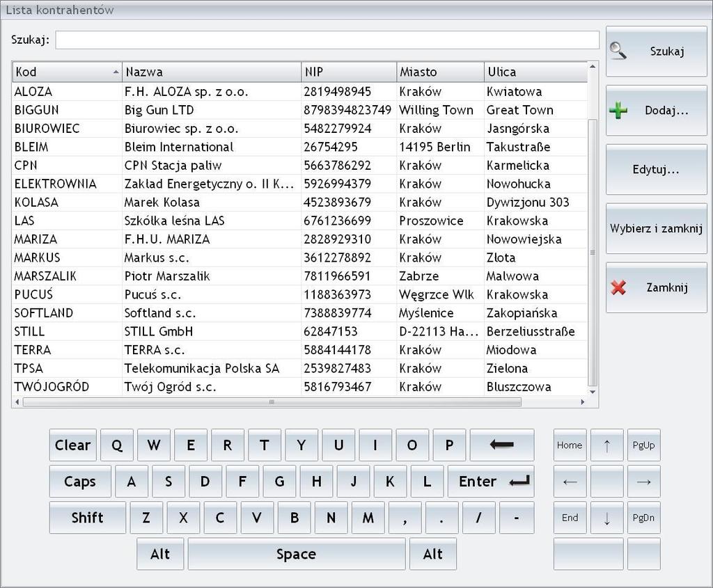Click the vertical scrollbar up arrow
This screenshot has width=713, height=588.
tap(593, 67)
